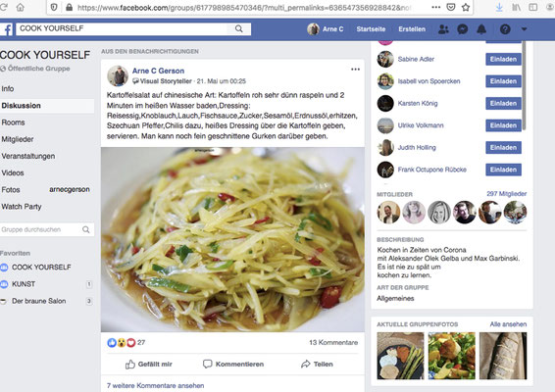This screenshot has width=555, height=392.
Task: Open the Mitglieder section in sidebar
Action: point(18,139)
